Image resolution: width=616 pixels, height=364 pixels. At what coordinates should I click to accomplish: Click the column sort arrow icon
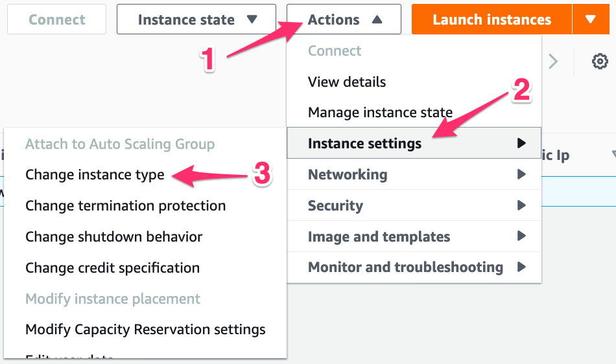(x=612, y=155)
